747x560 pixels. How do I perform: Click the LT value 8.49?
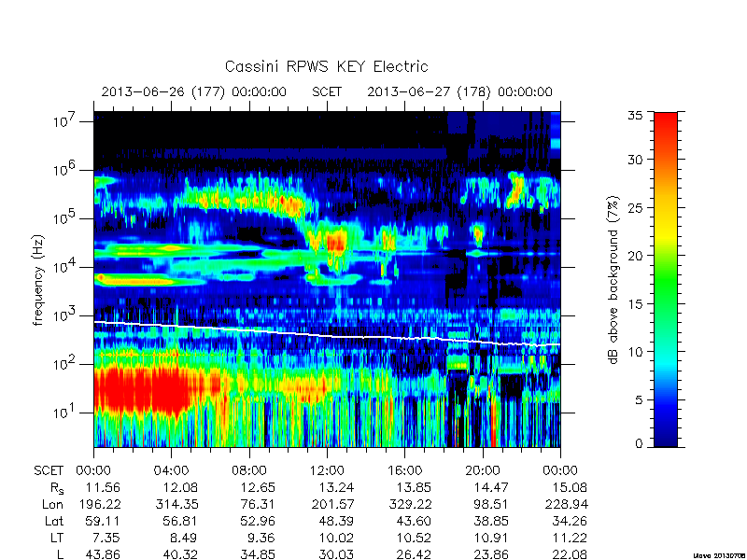(x=184, y=539)
